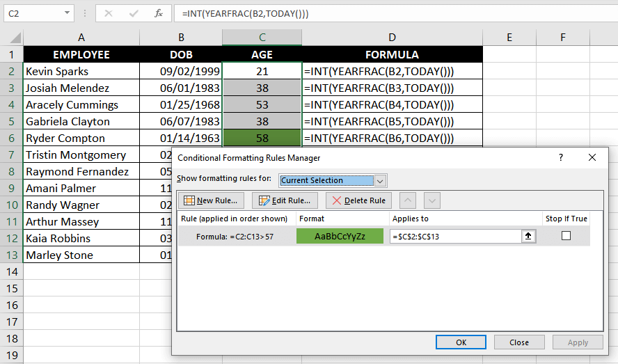This screenshot has width=618, height=364.
Task: Click the Insert Function fx icon
Action: point(159,13)
